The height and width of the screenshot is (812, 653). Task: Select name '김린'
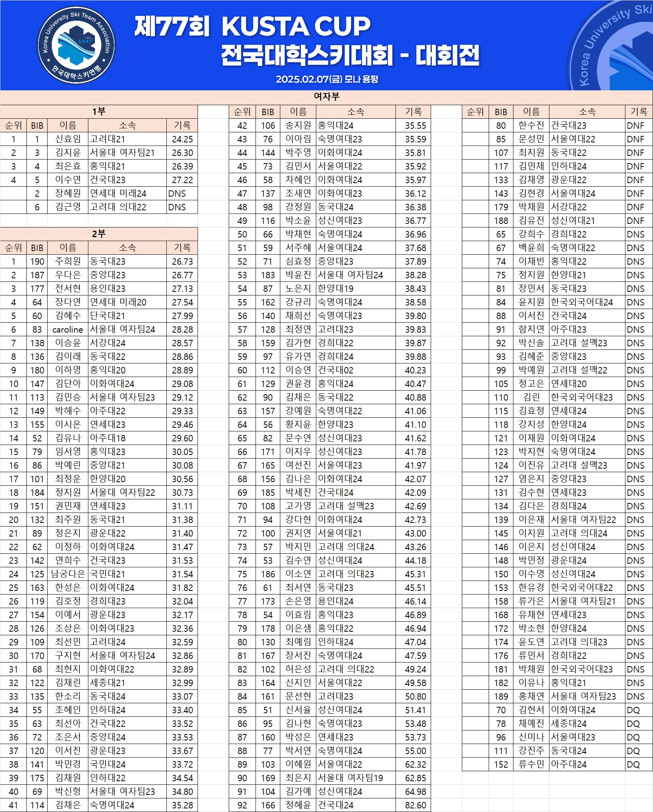531,397
